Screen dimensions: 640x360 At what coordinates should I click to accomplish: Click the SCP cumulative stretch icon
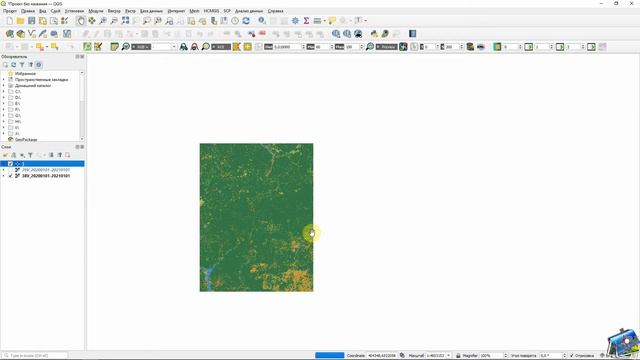point(184,47)
